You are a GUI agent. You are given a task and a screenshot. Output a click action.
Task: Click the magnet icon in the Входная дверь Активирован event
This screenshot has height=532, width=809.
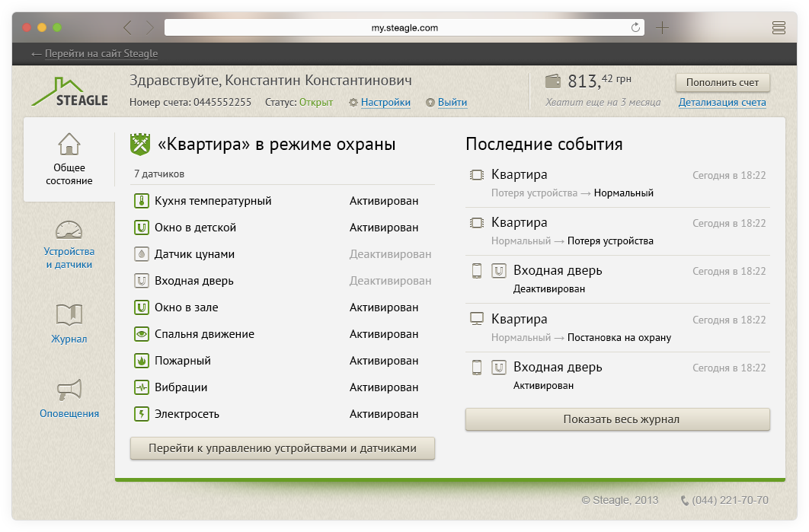(498, 367)
